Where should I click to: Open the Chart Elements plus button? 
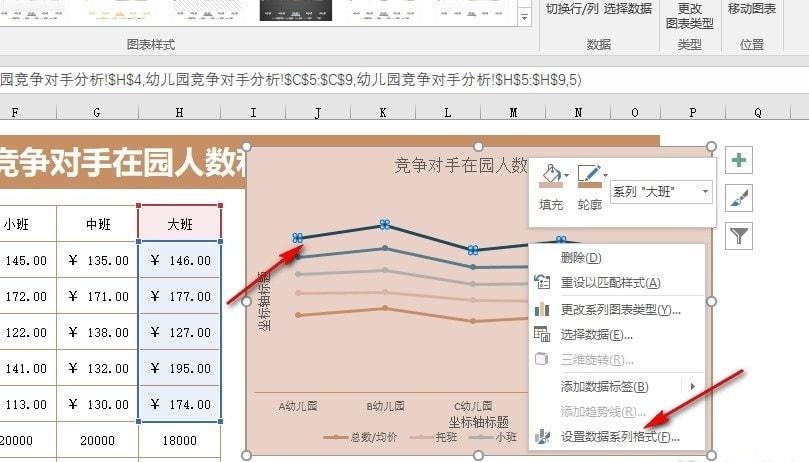click(738, 160)
